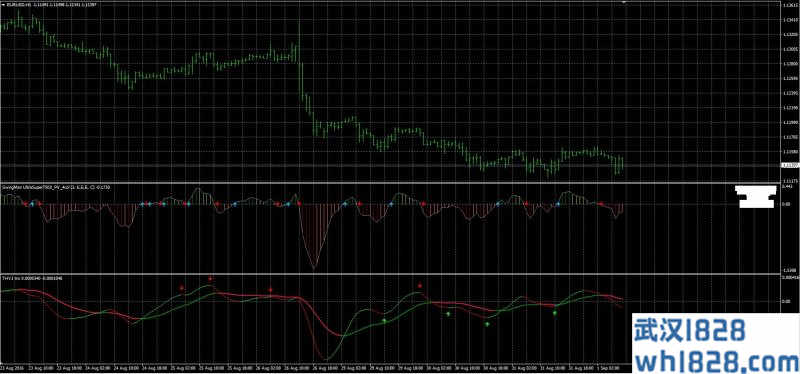Click the white shape in SwingMan pane corner
Screen dimensions: 800x374
tap(756, 197)
